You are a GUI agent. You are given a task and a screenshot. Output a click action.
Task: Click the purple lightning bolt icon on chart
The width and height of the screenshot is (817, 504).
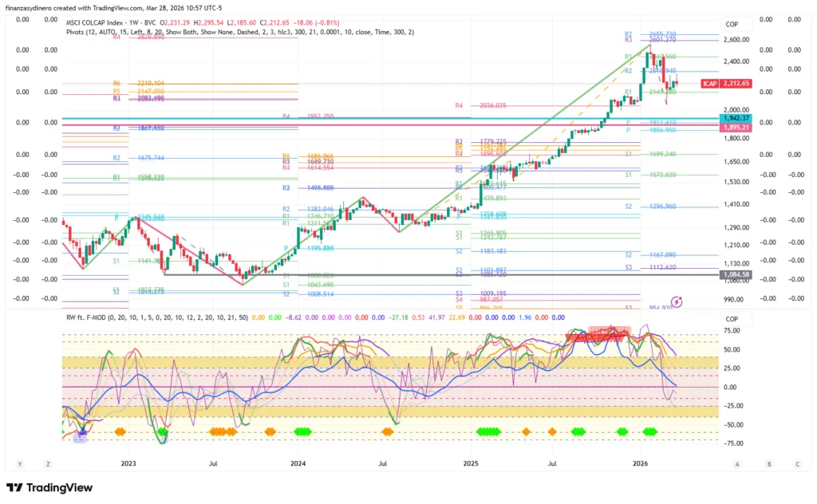click(x=677, y=301)
